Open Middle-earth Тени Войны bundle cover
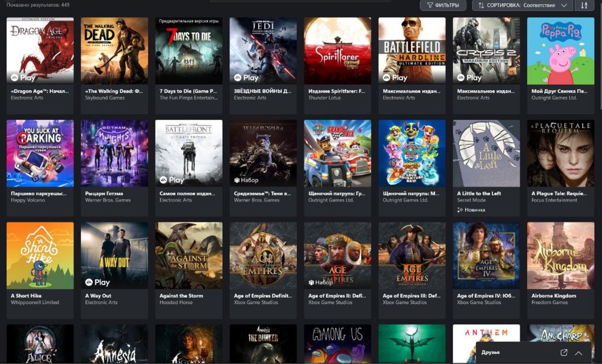The width and height of the screenshot is (602, 364). coord(263,153)
